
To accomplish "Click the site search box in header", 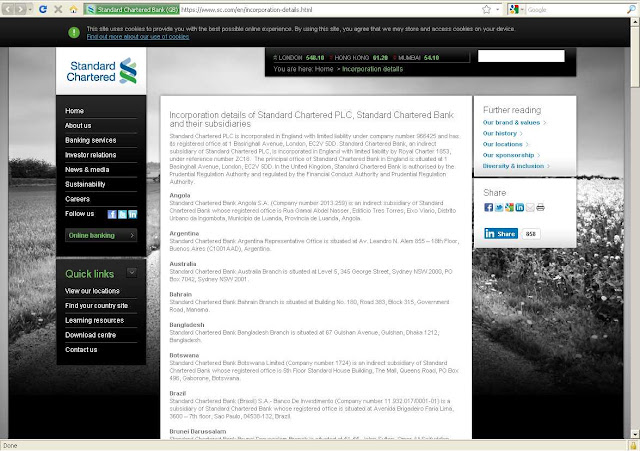I will (521, 56).
